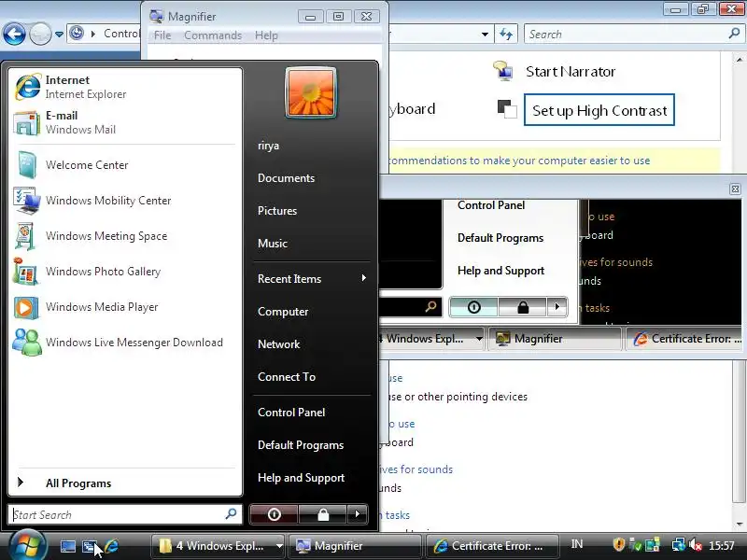
Task: Open Windows Mobility Center
Action: tap(125, 201)
